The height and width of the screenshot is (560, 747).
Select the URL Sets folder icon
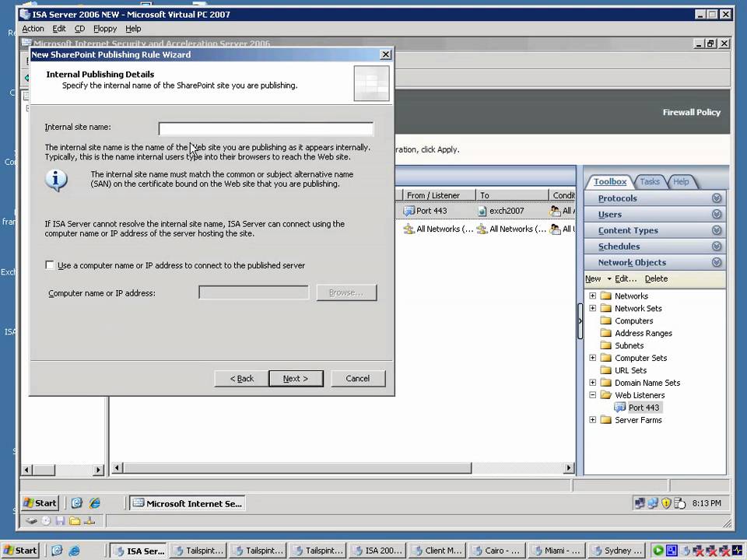[606, 370]
